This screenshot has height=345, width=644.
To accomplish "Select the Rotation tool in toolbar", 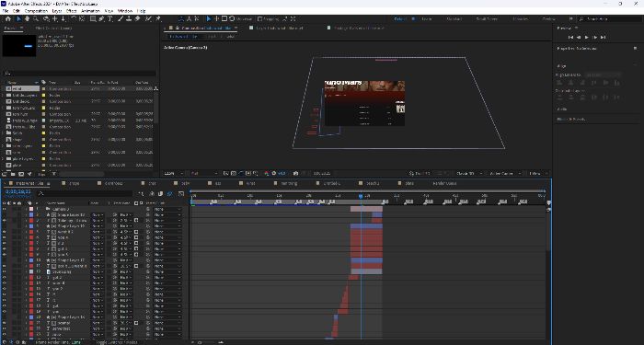I will pos(73,19).
